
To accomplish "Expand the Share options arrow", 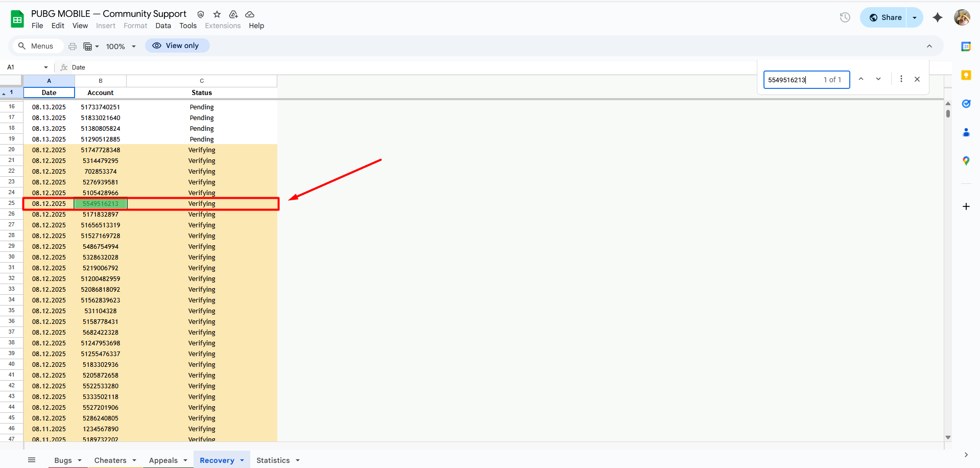I will click(915, 17).
